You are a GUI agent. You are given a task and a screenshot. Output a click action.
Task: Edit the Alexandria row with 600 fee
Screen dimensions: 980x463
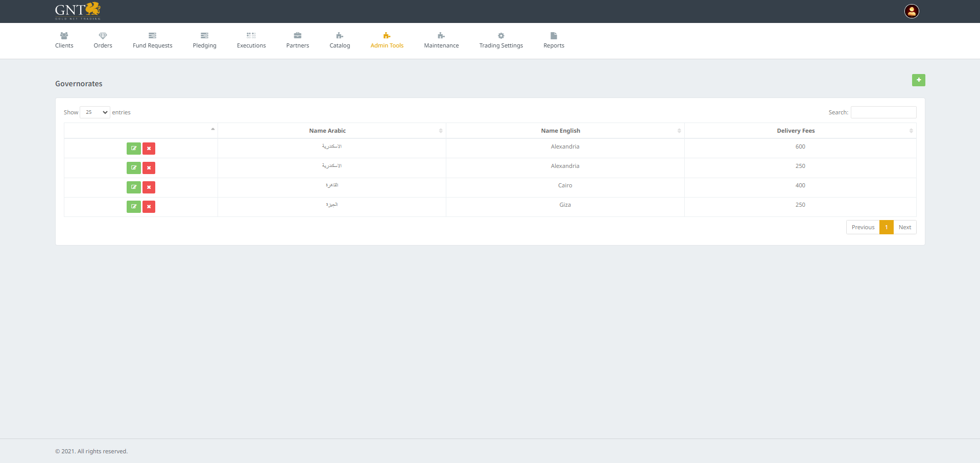click(x=133, y=149)
